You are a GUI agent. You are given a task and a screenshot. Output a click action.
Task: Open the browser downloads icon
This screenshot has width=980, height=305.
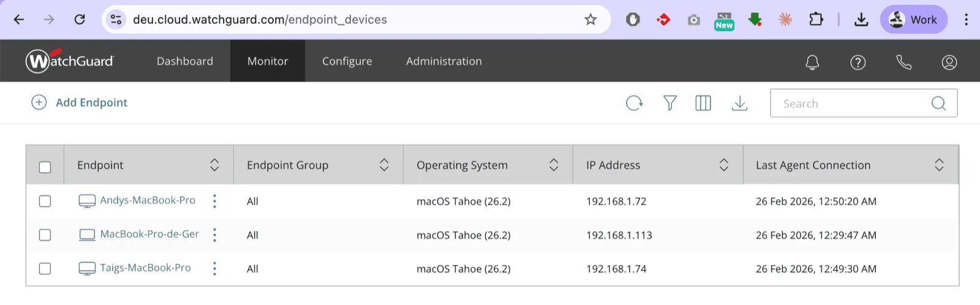point(861,20)
